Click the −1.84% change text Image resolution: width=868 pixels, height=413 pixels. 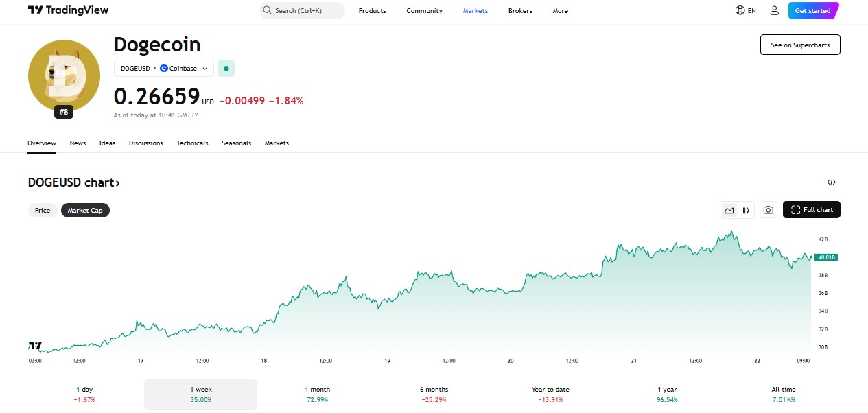click(285, 100)
